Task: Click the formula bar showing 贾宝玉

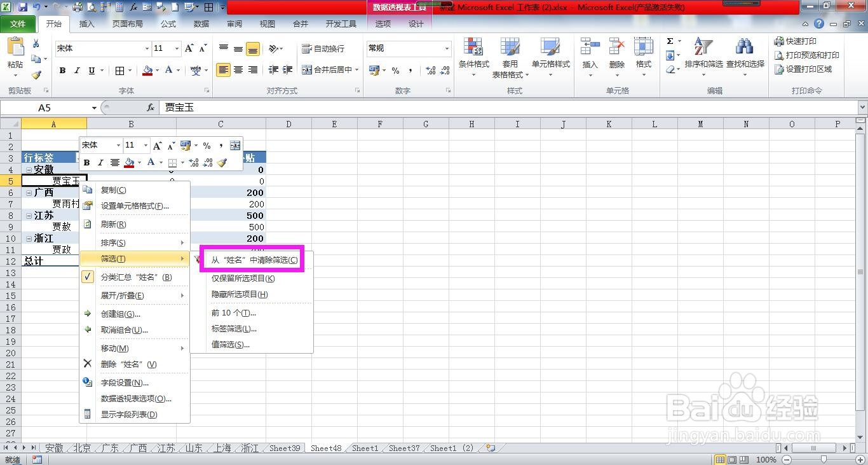Action: coord(507,108)
